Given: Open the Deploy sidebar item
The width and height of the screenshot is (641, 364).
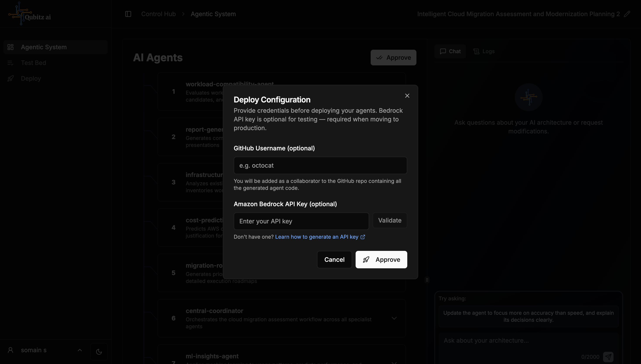Looking at the screenshot, I should (31, 78).
